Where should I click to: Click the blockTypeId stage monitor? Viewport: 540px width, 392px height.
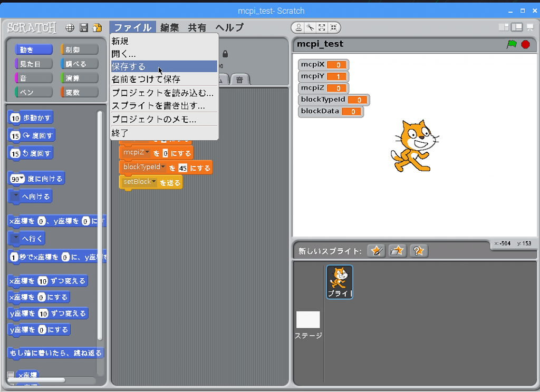tap(334, 100)
